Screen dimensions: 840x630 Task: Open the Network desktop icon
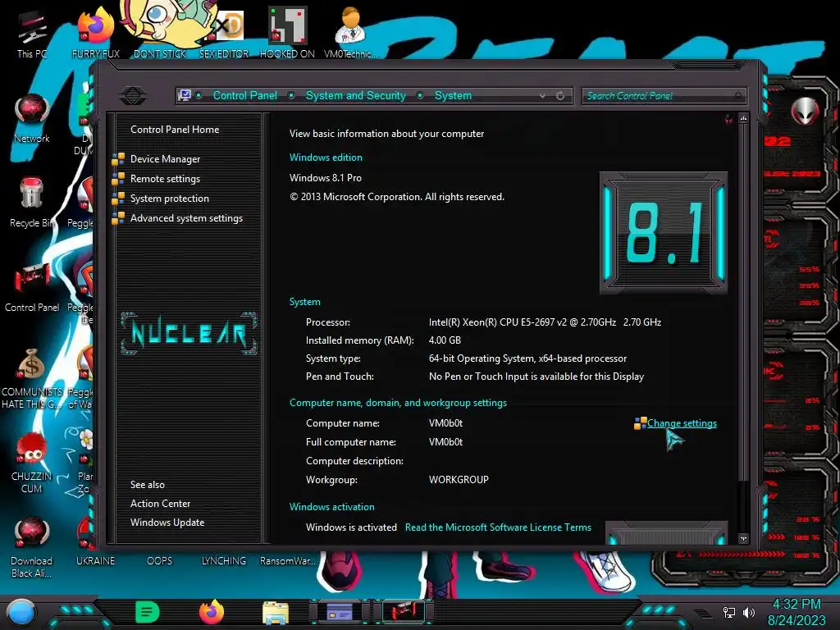32,118
